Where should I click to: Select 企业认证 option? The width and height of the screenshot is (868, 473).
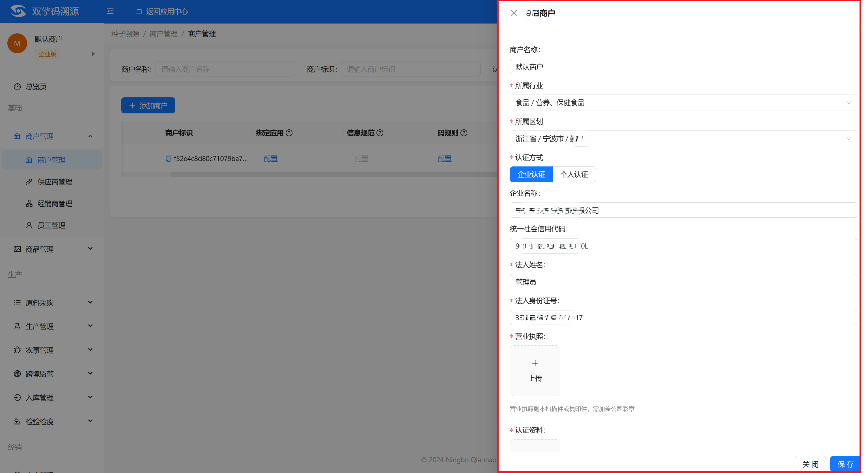tap(531, 174)
